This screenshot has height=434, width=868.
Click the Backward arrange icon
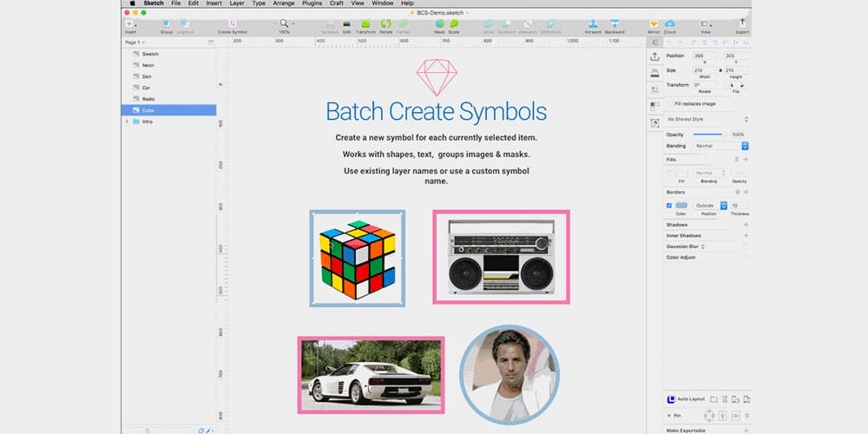(615, 23)
